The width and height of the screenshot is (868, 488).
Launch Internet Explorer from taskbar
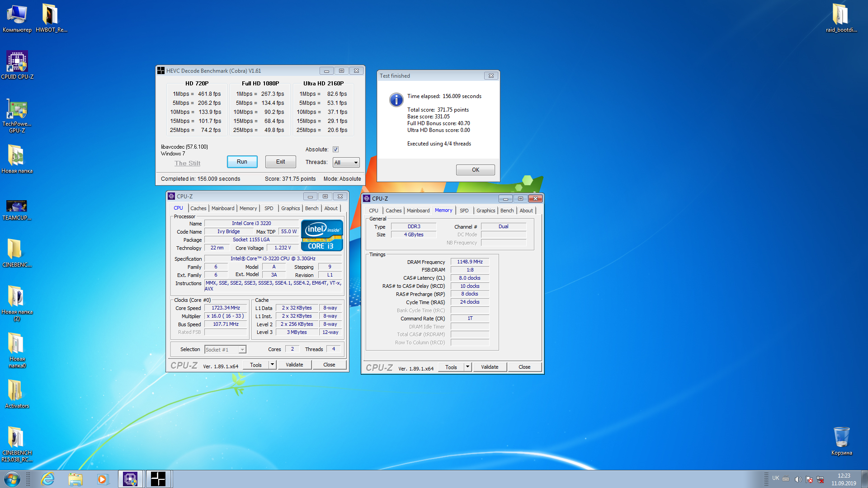pyautogui.click(x=47, y=479)
